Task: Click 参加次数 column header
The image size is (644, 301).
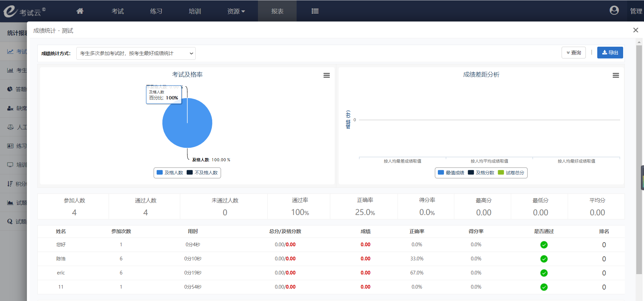Action: click(x=121, y=231)
